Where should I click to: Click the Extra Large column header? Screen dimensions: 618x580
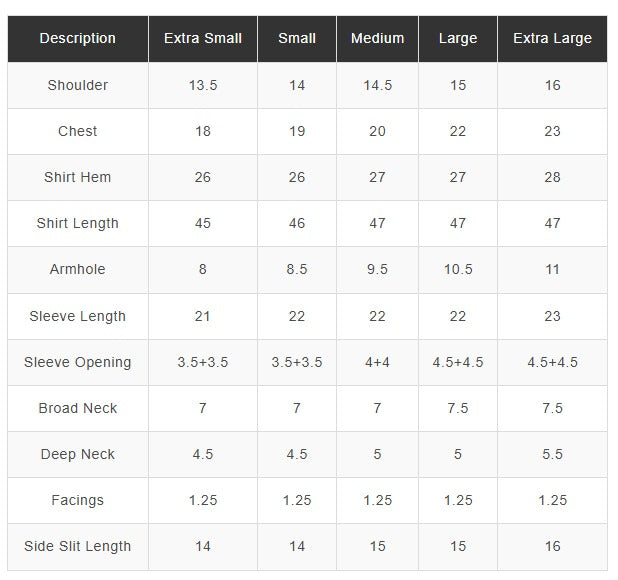[552, 39]
